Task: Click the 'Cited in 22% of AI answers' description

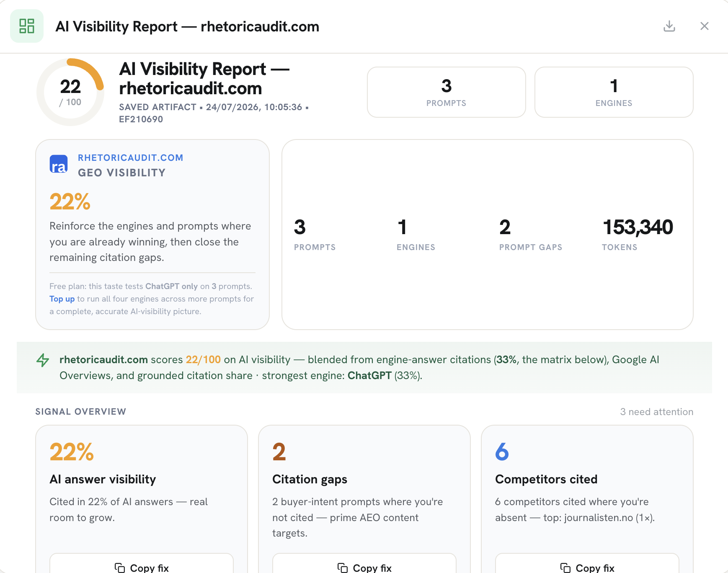Action: 129,510
